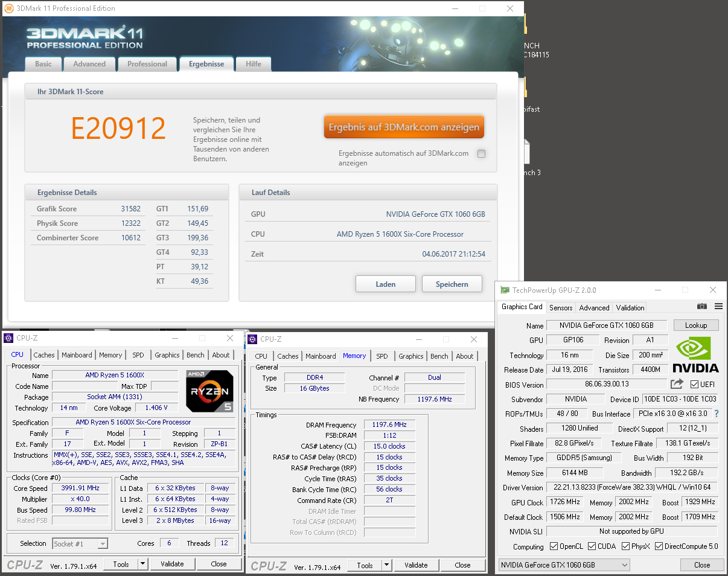Image resolution: width=728 pixels, height=576 pixels.
Task: Click the CPU-Z Memory window title icon
Action: (x=253, y=339)
